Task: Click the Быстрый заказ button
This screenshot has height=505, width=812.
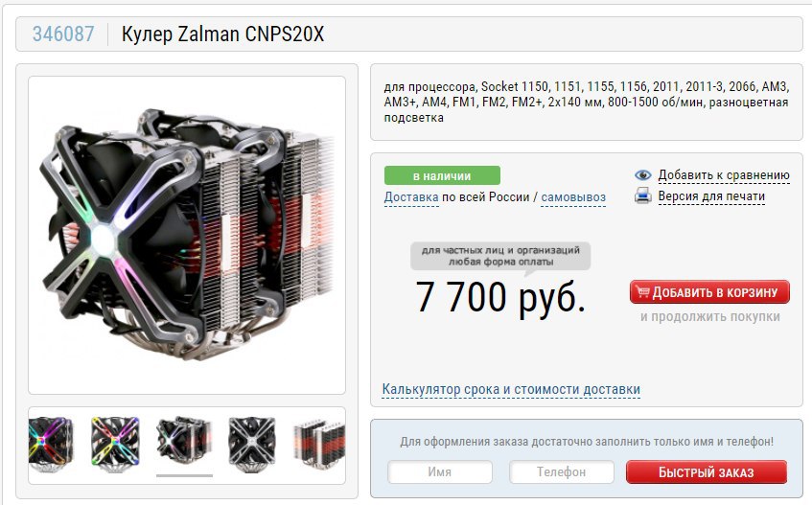Action: (707, 471)
